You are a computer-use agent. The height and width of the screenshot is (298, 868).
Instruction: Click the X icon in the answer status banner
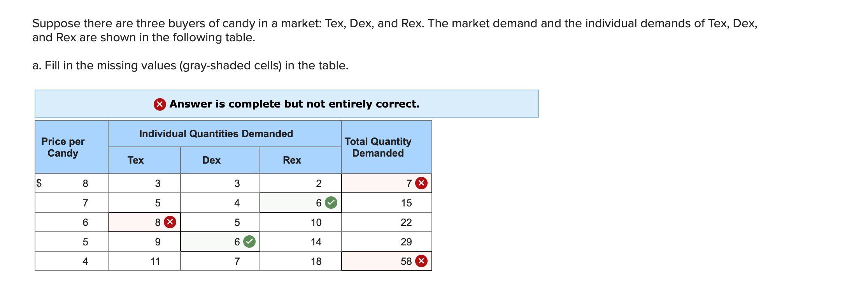click(160, 104)
